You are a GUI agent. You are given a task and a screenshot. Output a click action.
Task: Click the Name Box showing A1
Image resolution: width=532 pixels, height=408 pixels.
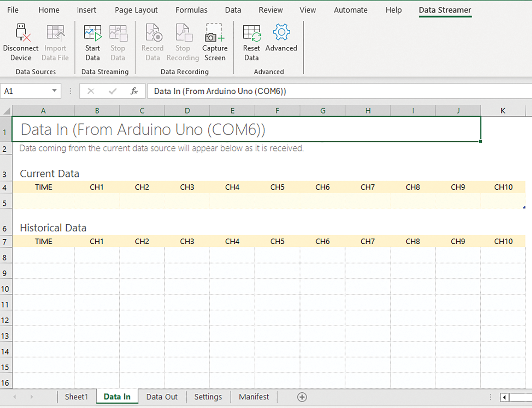(x=31, y=91)
